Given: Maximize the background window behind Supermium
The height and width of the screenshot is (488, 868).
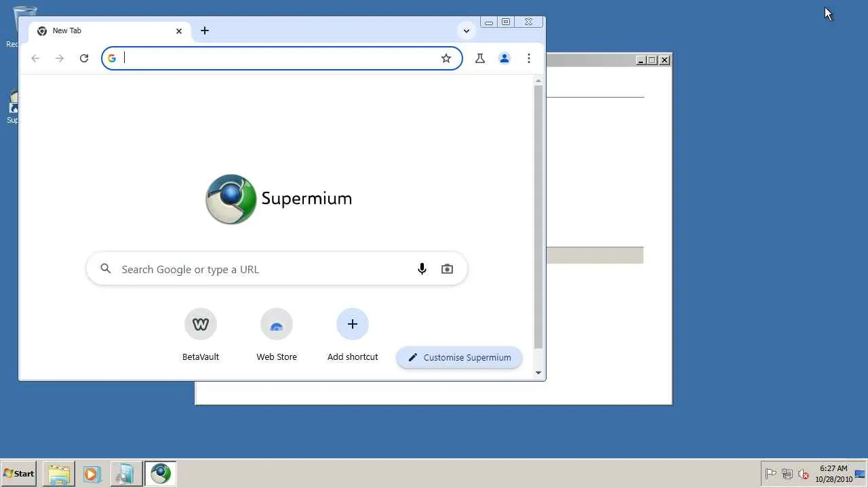Looking at the screenshot, I should coord(652,60).
